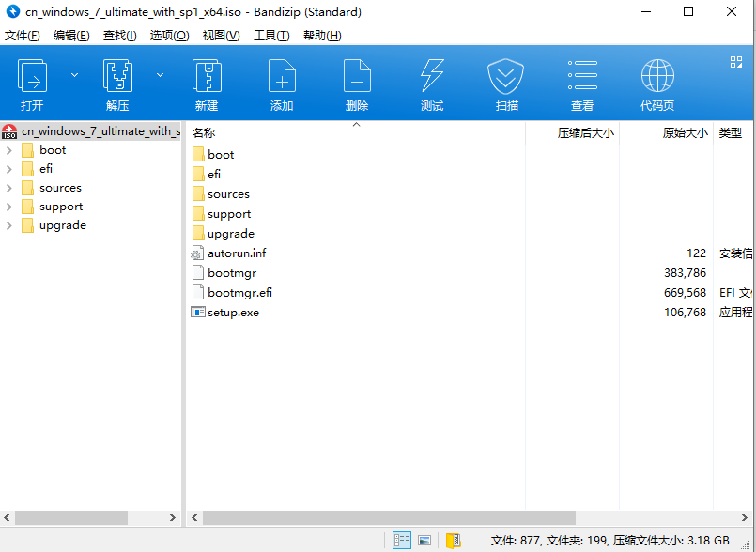Sort by the 类型 column header
The width and height of the screenshot is (756, 552).
[x=733, y=132]
